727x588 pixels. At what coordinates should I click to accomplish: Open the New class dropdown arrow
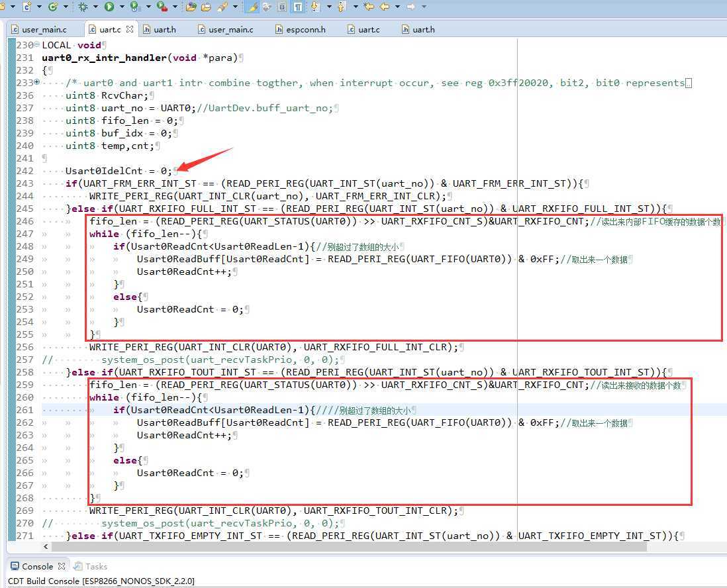[x=66, y=7]
